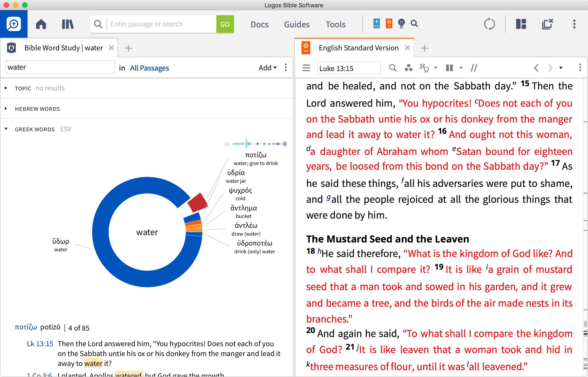
Task: Open the Lk 13:15 reference link
Action: [x=40, y=344]
